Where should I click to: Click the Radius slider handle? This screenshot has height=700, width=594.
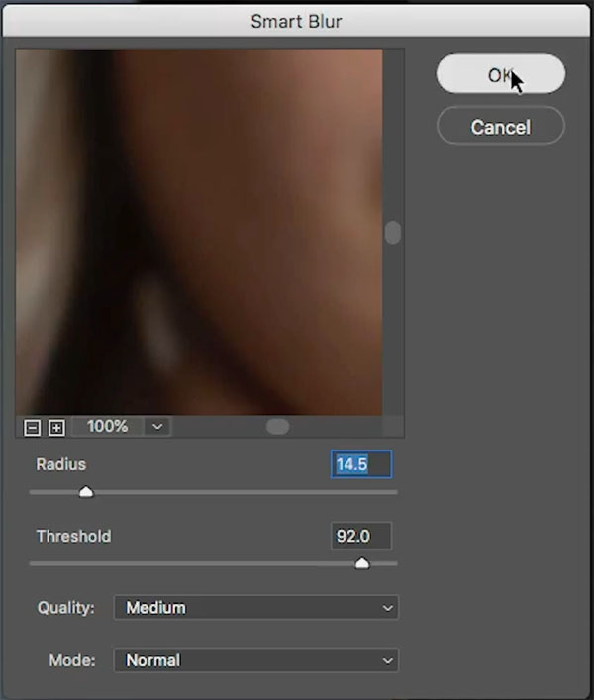click(x=86, y=492)
